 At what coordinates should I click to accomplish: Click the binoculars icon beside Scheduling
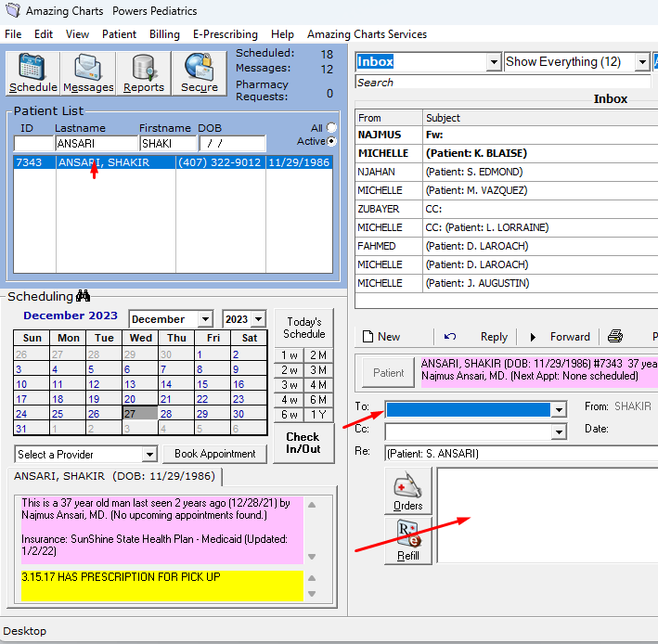[84, 296]
